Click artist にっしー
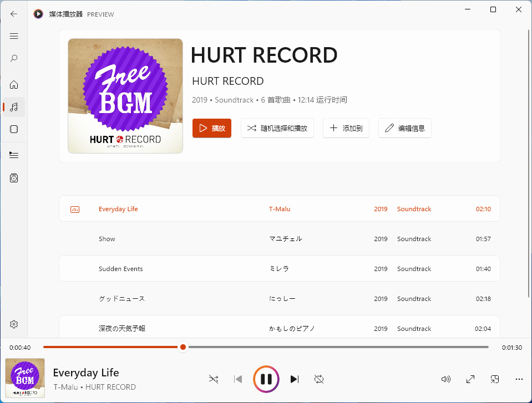 [282, 299]
